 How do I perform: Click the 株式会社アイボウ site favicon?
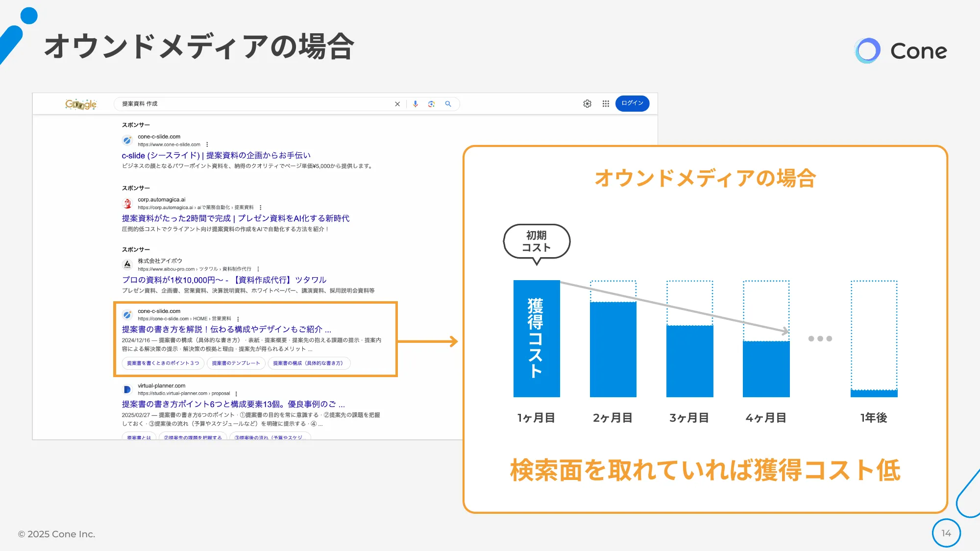click(126, 265)
